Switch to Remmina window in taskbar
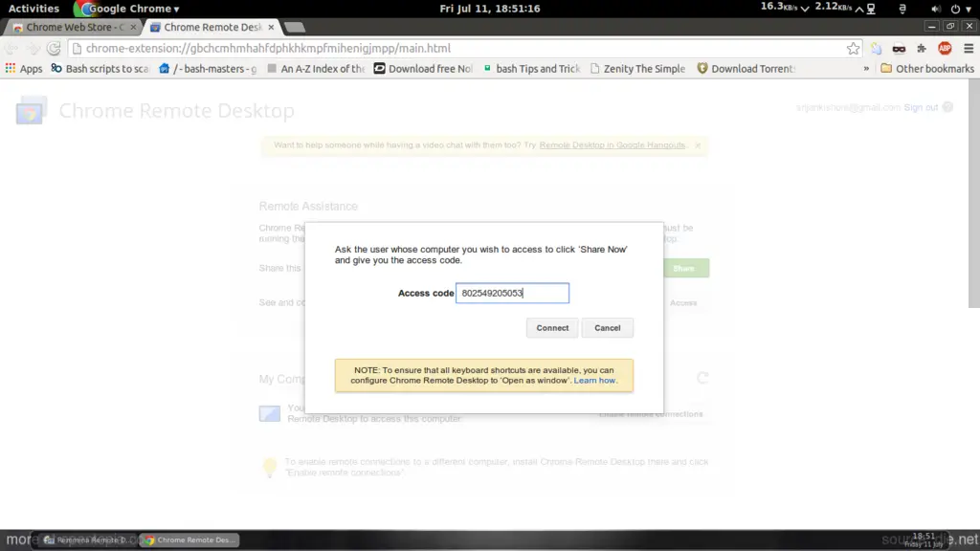The width and height of the screenshot is (980, 551). pos(88,540)
